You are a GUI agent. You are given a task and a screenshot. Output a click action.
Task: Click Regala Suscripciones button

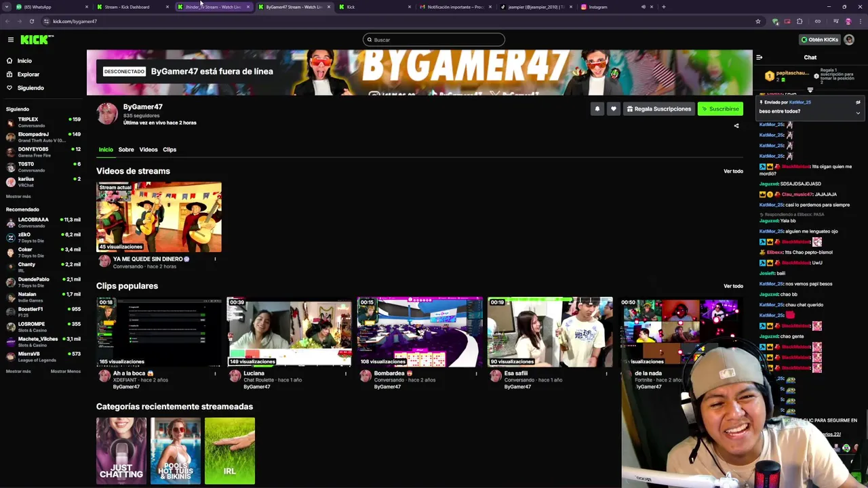(658, 109)
